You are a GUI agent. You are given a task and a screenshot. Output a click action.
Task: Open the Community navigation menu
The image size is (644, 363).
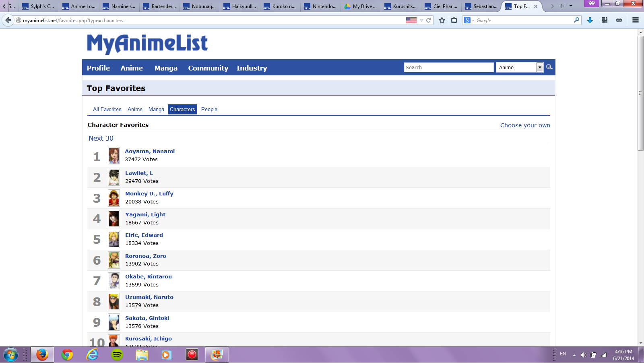click(x=208, y=68)
